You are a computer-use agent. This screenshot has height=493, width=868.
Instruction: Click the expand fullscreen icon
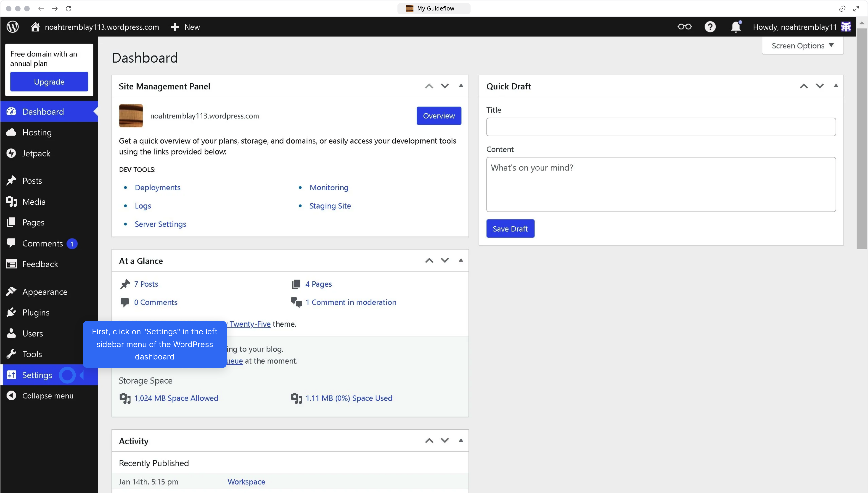click(x=856, y=8)
